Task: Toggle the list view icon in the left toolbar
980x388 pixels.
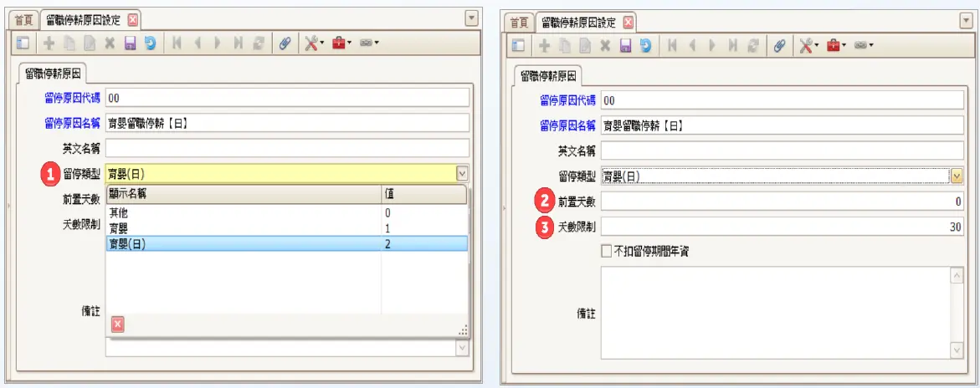Action: coord(23,43)
